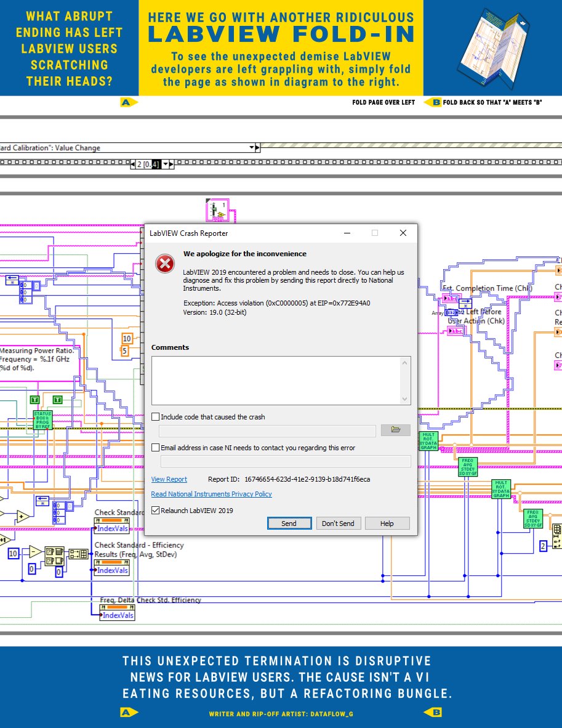Select the array function node right of constant 2
Image resolution: width=562 pixels, height=728 pixels.
pyautogui.click(x=557, y=536)
